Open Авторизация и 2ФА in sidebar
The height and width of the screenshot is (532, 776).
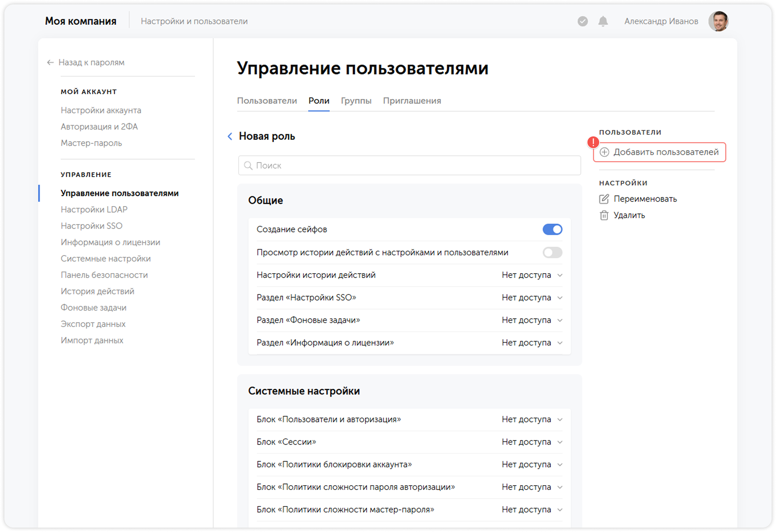99,127
